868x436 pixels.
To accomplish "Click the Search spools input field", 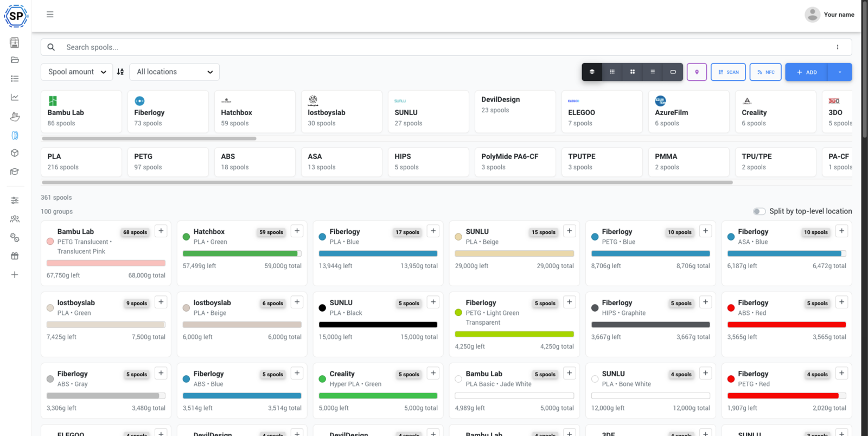I will [446, 47].
